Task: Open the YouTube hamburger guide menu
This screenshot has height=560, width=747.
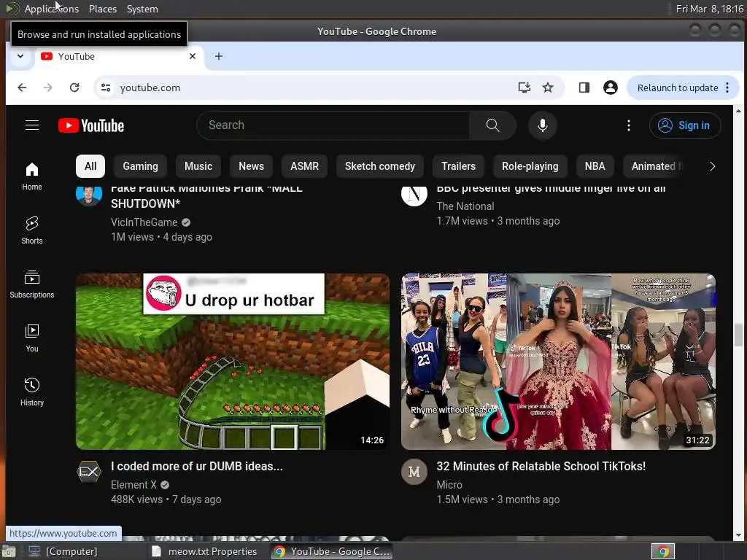Action: (32, 125)
